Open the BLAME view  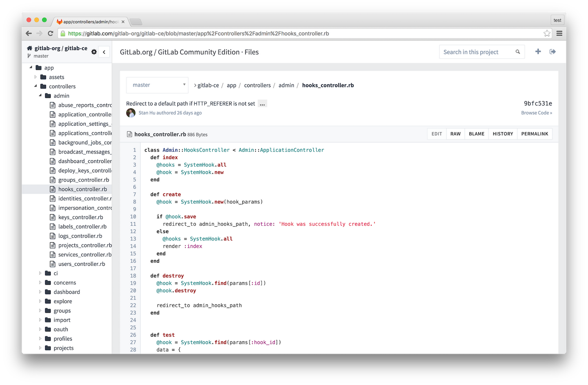click(477, 134)
